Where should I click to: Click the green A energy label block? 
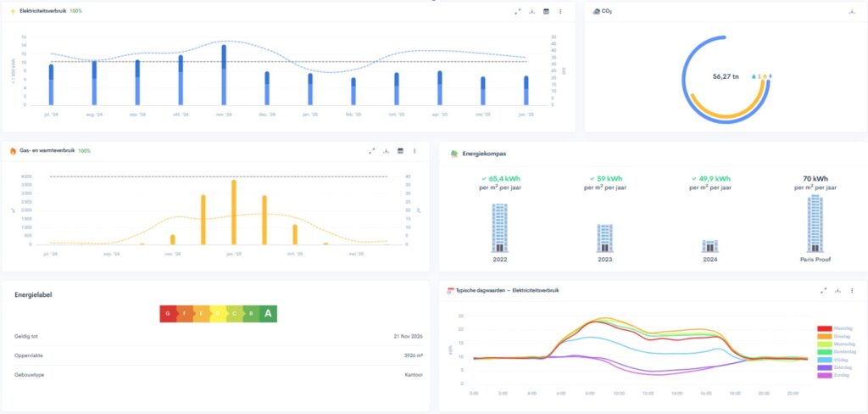coord(269,313)
